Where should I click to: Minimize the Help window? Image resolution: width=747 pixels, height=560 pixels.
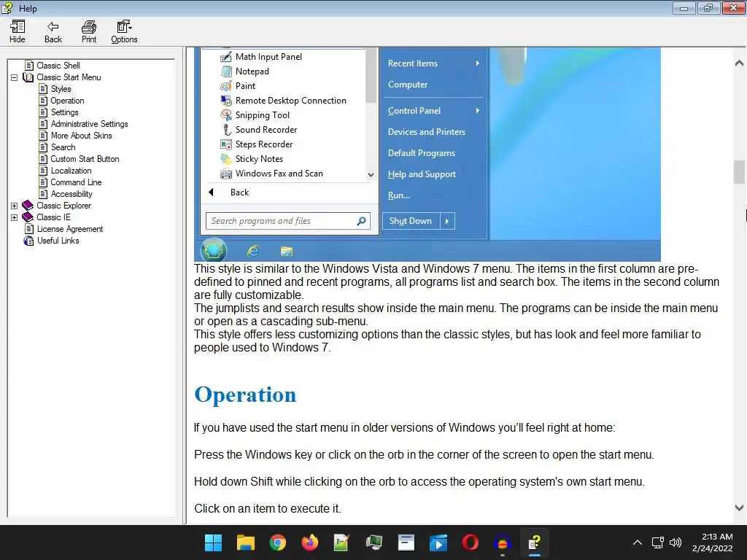pos(684,7)
